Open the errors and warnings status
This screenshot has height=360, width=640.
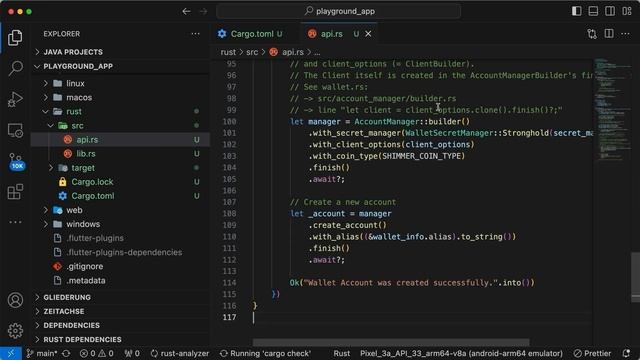96,353
